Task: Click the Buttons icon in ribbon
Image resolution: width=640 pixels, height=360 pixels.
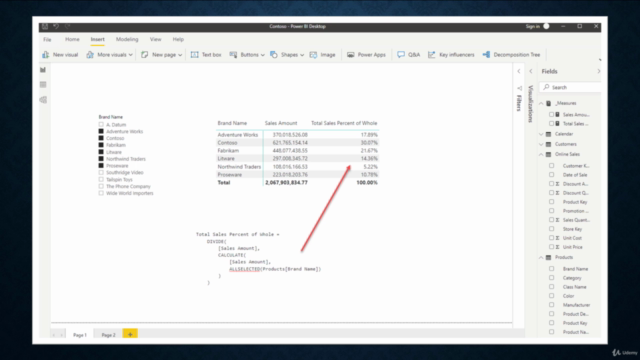Action: pos(233,55)
